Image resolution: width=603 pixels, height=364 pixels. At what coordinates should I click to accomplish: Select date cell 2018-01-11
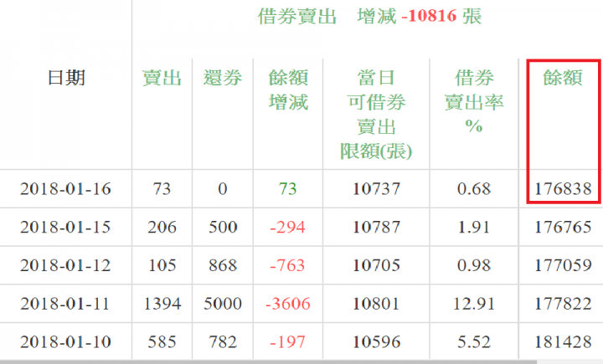click(65, 304)
